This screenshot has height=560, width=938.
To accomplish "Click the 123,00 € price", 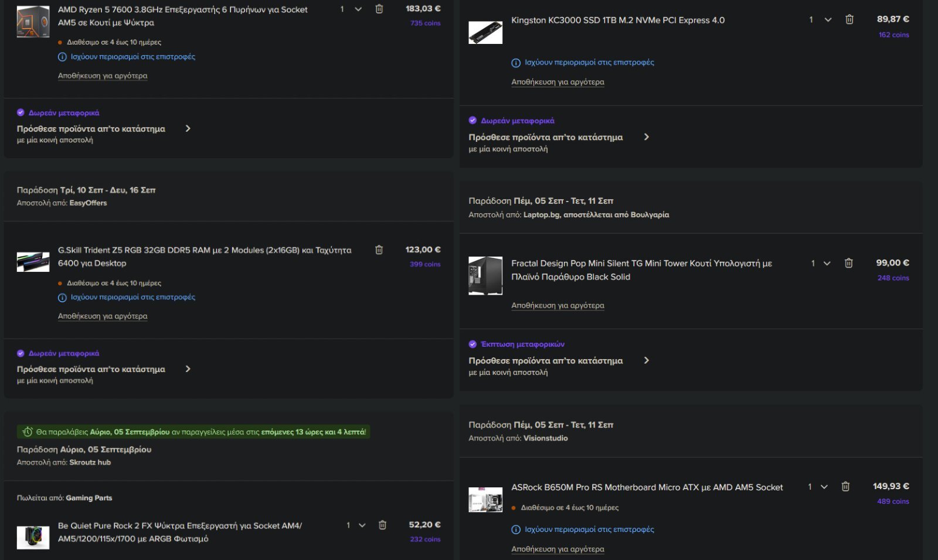I will (423, 250).
